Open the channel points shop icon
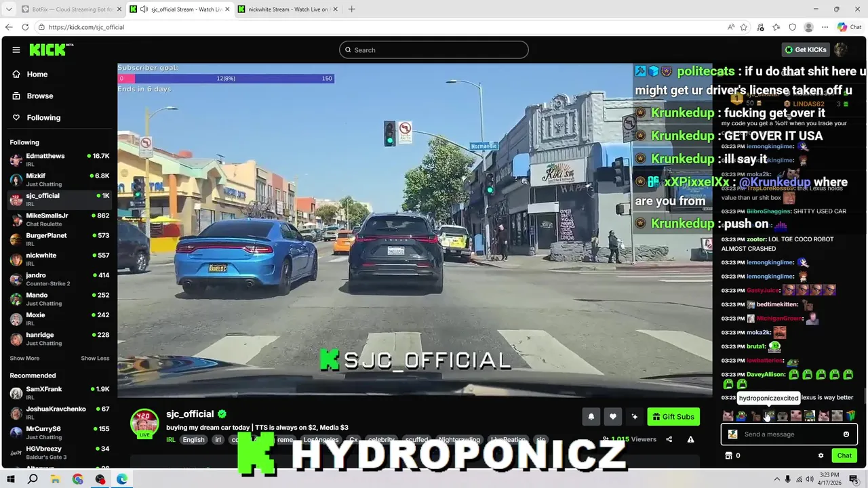 click(x=729, y=455)
